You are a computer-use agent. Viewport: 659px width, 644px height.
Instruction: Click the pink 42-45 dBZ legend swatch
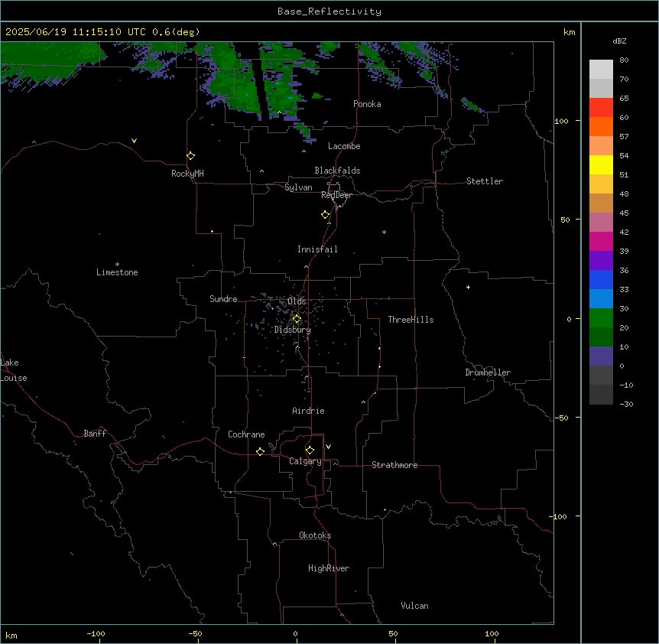601,223
